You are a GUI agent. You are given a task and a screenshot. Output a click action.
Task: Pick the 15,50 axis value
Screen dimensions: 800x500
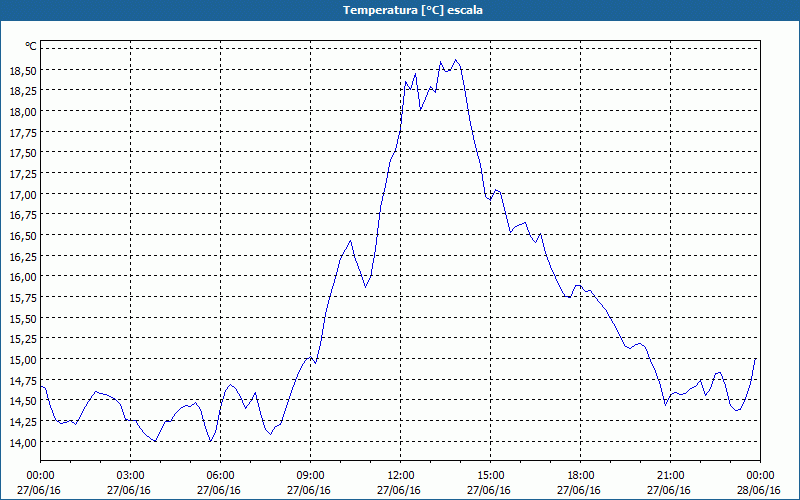coord(23,318)
